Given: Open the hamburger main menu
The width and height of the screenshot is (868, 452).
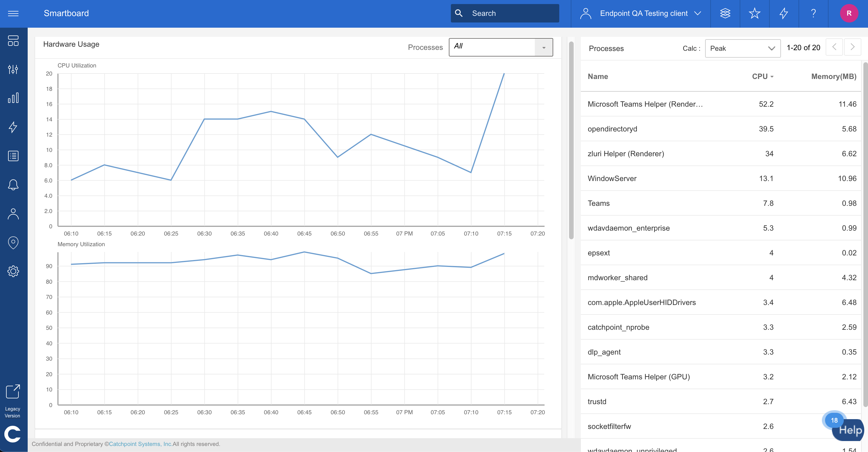Looking at the screenshot, I should (x=13, y=14).
